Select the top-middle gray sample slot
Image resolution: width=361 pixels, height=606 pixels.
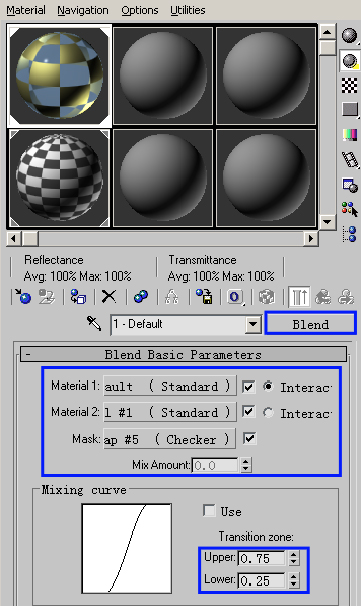(163, 76)
